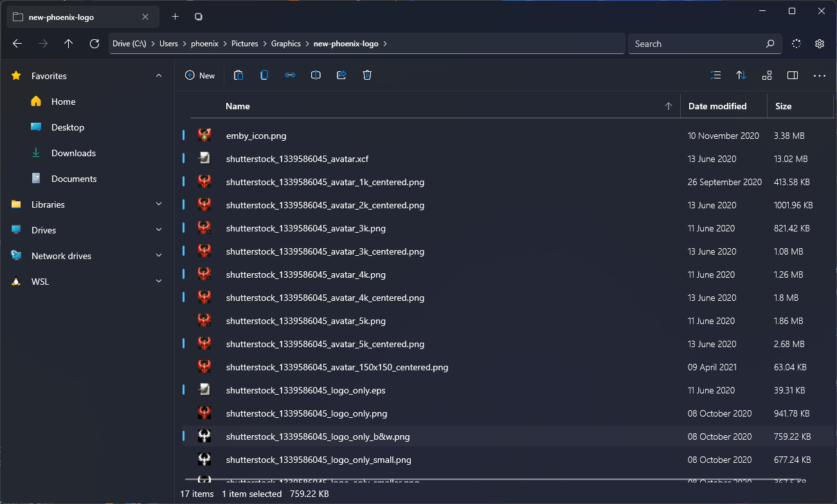
Task: Click the chain-link icon in the toolbar
Action: [290, 75]
